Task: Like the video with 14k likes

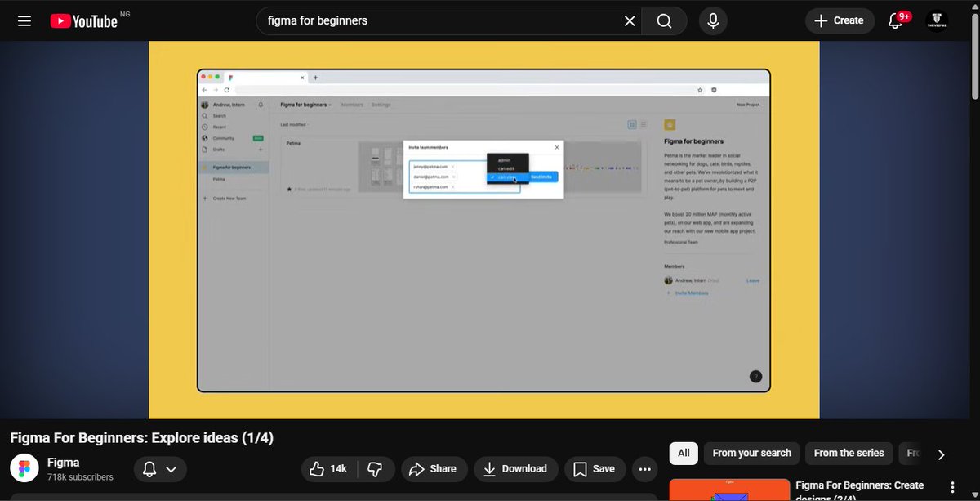Action: tap(328, 469)
